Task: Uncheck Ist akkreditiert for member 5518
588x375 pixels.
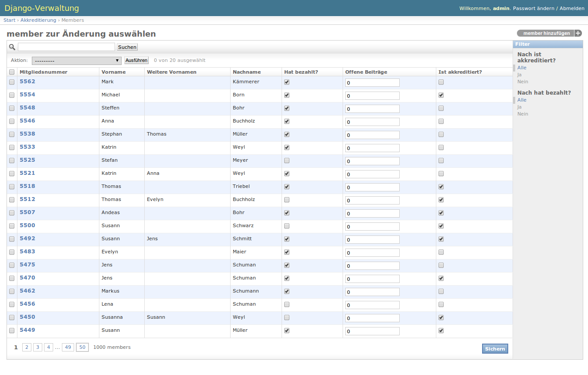Action: [x=441, y=187]
